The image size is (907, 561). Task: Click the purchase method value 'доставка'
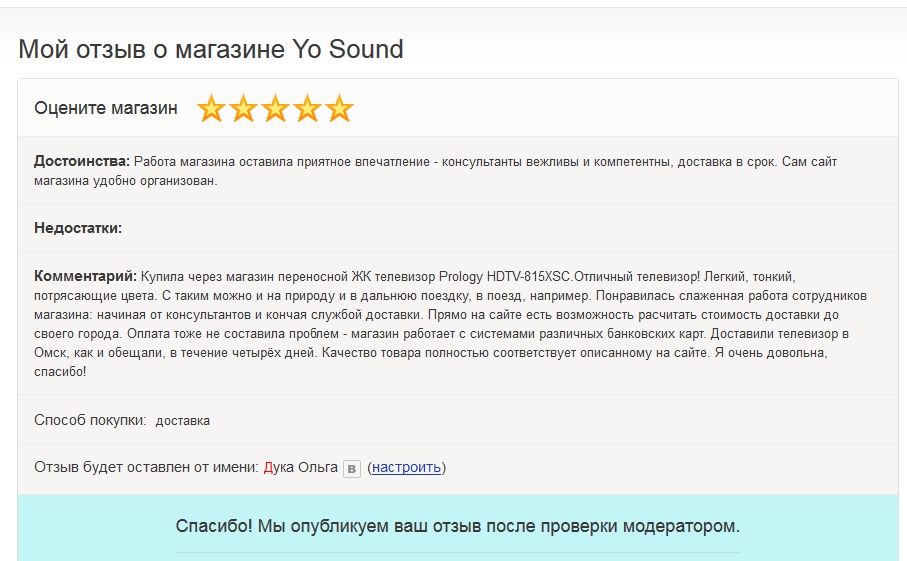183,421
